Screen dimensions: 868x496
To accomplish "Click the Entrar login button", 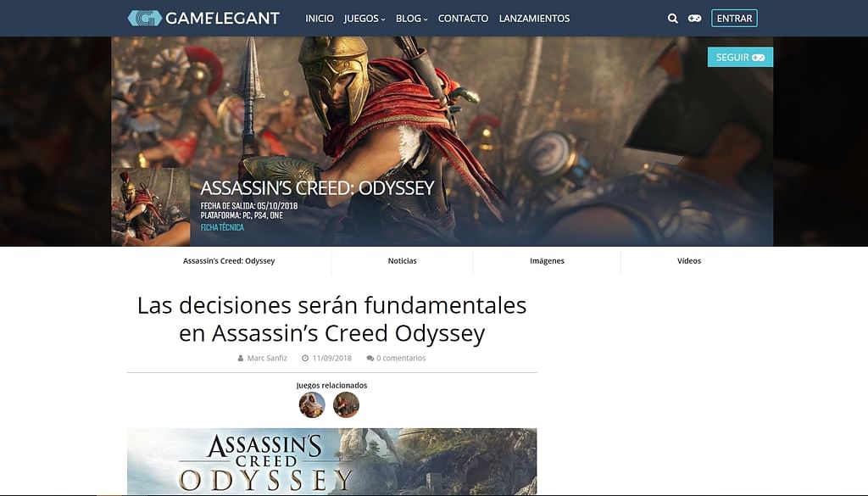I will tap(734, 19).
